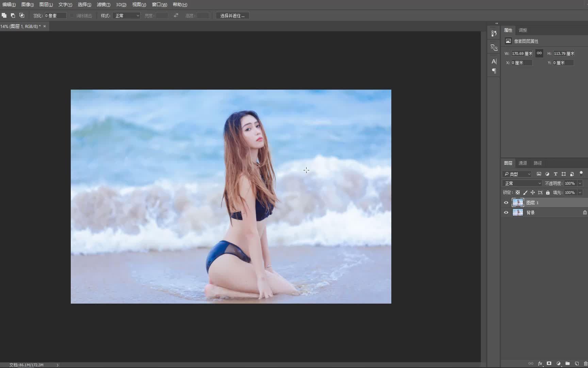Open the 视图 menu
588x368 pixels.
pos(139,4)
